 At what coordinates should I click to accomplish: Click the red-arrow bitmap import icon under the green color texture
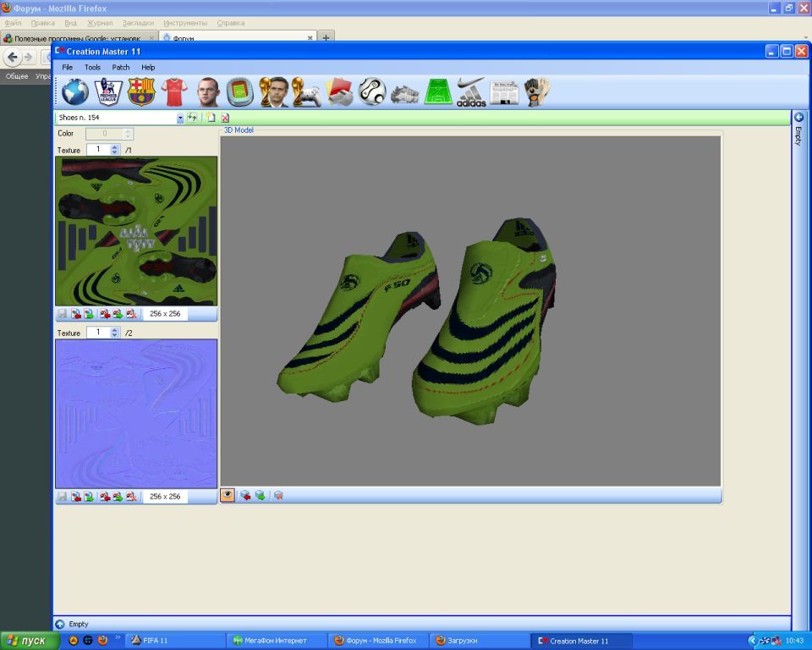(75, 314)
